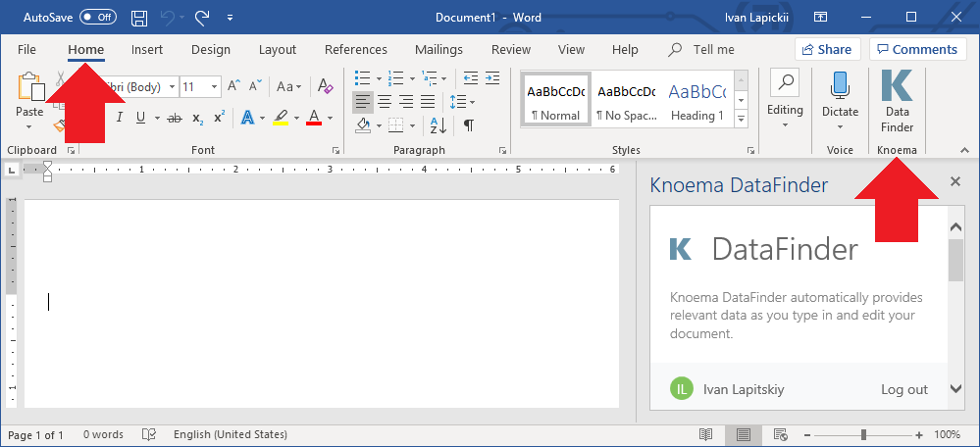Image resolution: width=980 pixels, height=447 pixels.
Task: Click the Share button
Action: [x=828, y=49]
